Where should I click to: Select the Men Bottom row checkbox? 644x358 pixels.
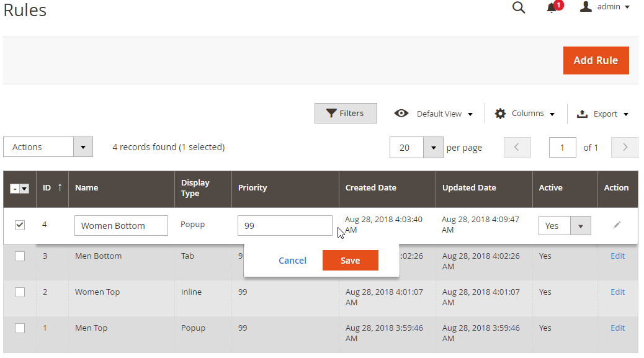(x=20, y=256)
